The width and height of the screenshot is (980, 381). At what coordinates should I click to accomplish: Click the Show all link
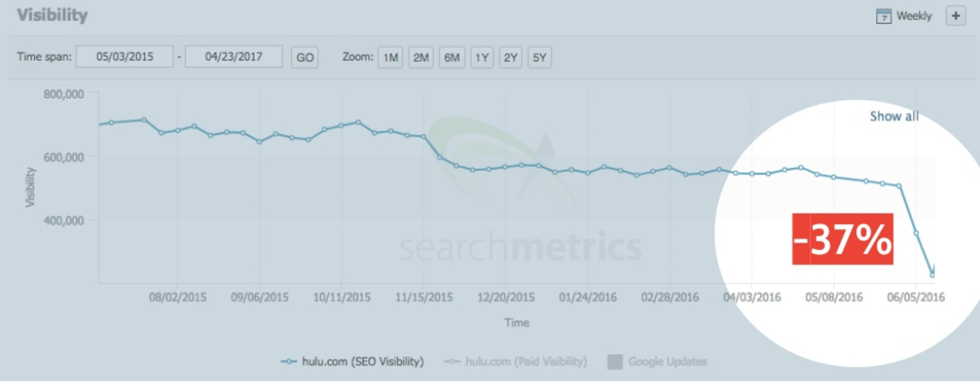(894, 116)
